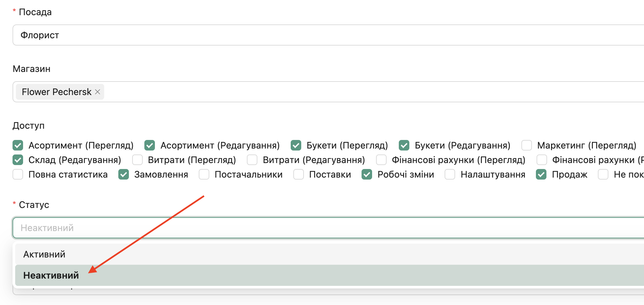Viewport: 644px width, 305px height.
Task: Enable Маркетинг (Перегляд) access
Action: [x=527, y=145]
